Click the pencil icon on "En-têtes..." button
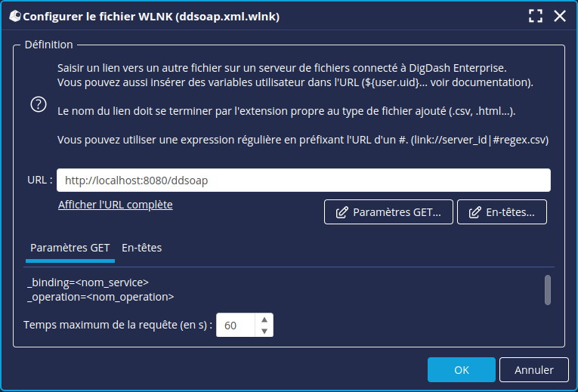The width and height of the screenshot is (578, 392). click(474, 212)
